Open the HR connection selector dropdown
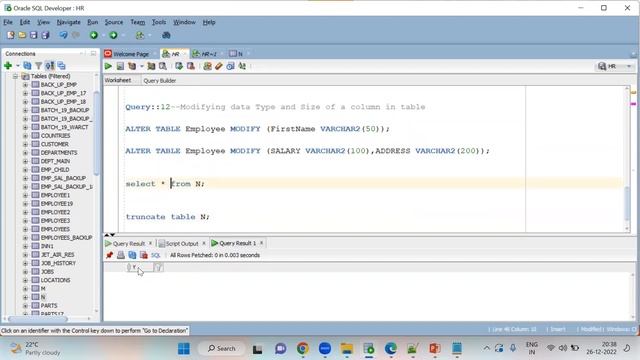640x360 pixels. [629, 66]
